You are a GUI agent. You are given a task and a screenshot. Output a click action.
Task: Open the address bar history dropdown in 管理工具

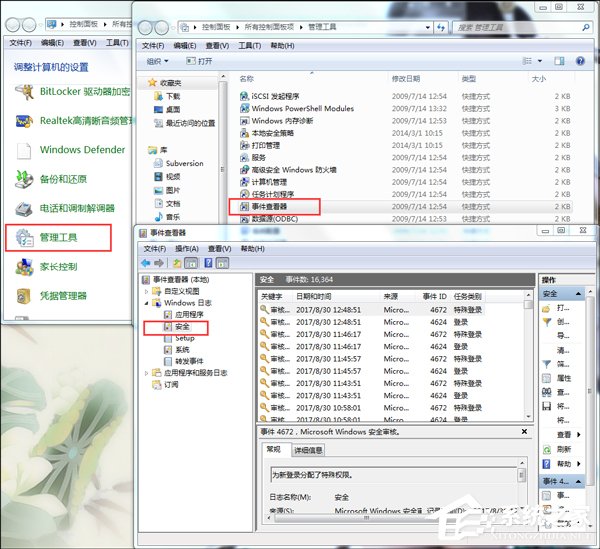428,28
